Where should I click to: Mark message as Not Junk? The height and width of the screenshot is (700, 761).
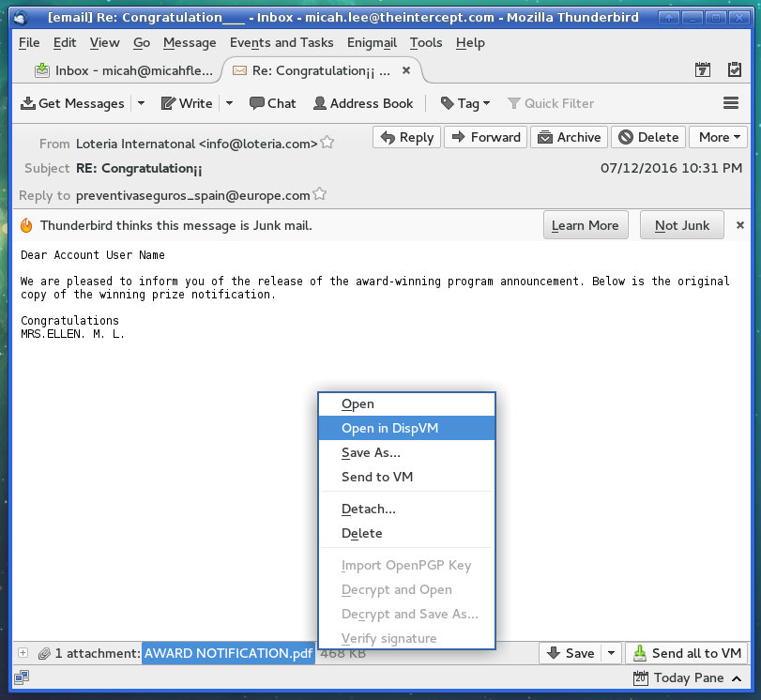coord(682,225)
